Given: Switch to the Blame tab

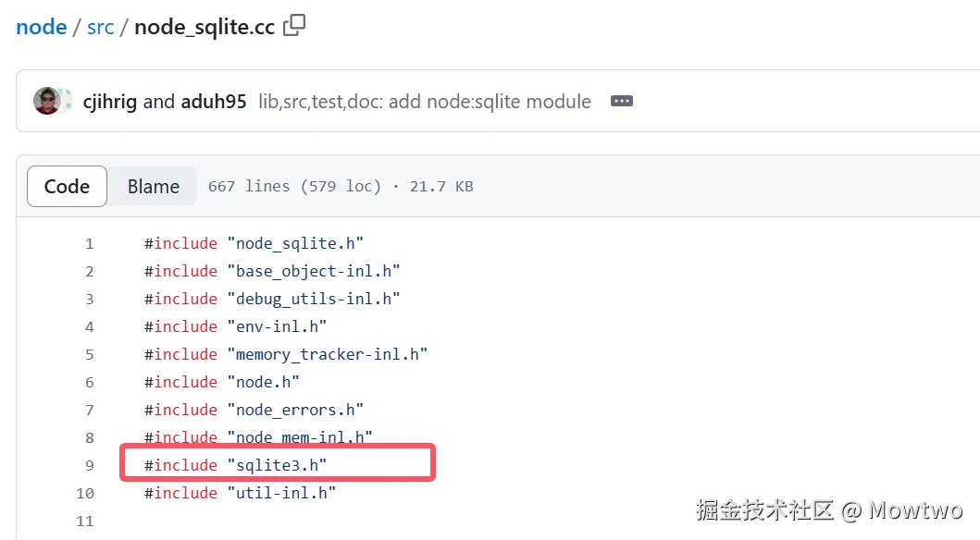Looking at the screenshot, I should (x=153, y=186).
